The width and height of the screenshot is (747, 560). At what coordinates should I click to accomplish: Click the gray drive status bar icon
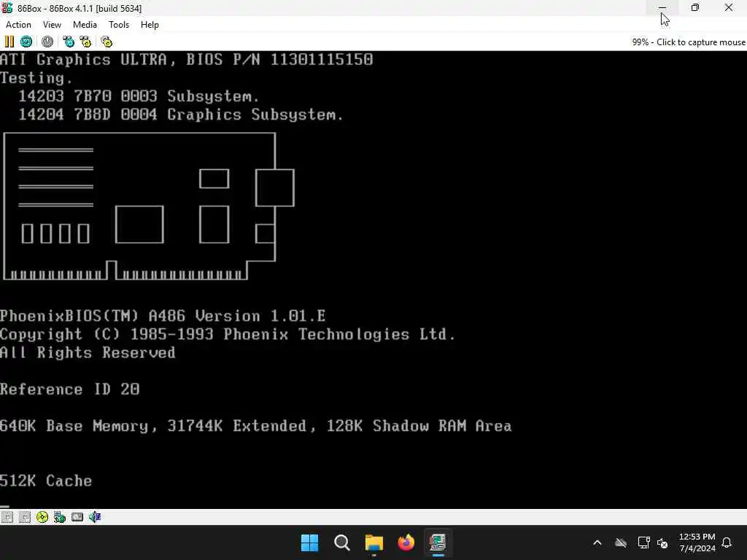[x=77, y=517]
